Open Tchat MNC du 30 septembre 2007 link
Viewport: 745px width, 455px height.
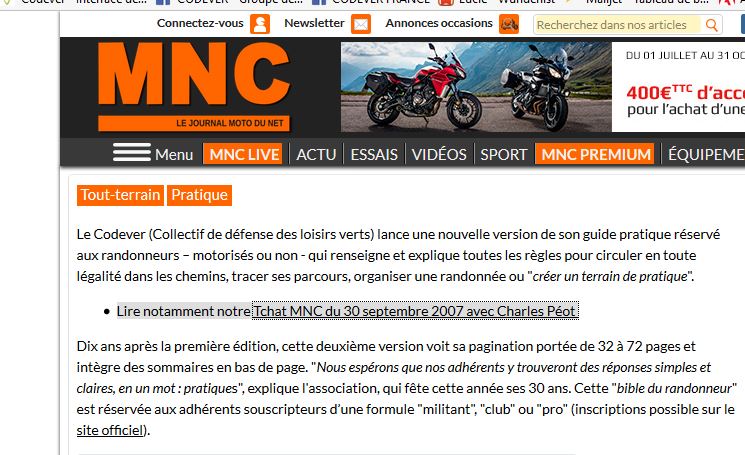coord(415,311)
